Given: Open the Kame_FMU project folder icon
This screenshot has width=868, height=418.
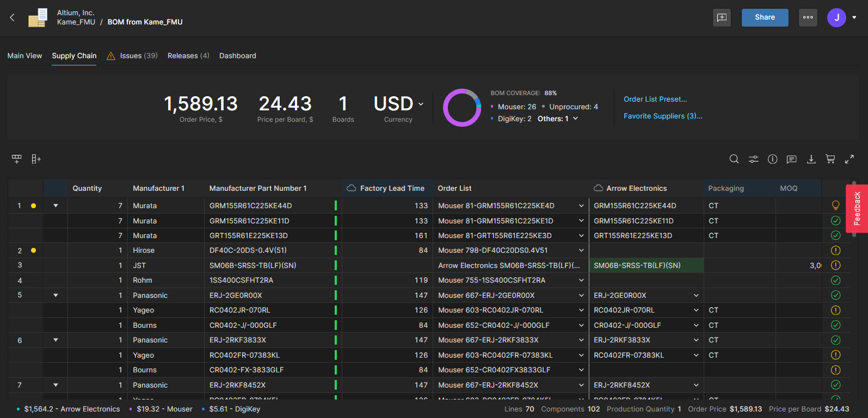Looking at the screenshot, I should [x=38, y=17].
